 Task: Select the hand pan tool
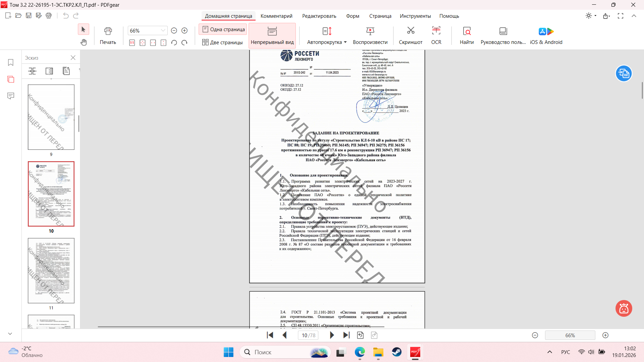84,42
